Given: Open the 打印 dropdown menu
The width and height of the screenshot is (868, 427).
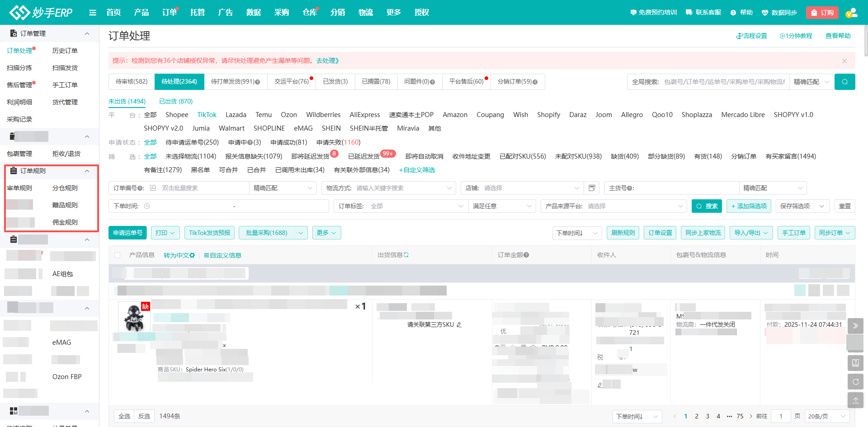Looking at the screenshot, I should point(165,233).
